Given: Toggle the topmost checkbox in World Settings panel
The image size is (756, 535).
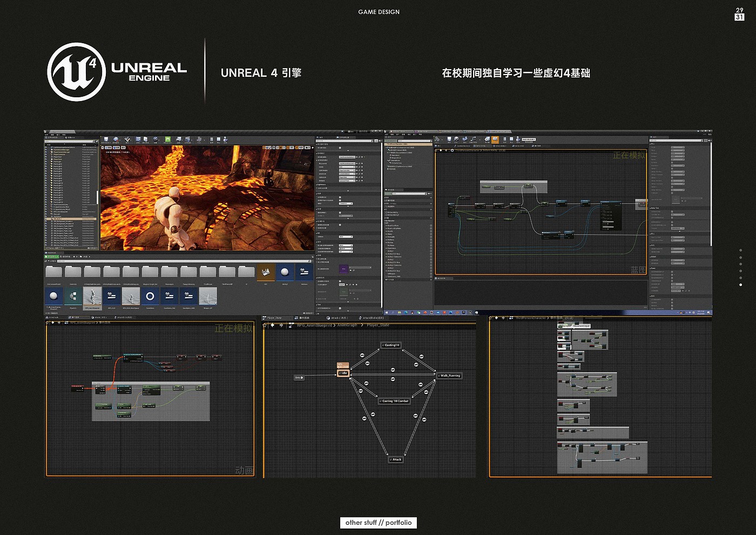Looking at the screenshot, I should [x=340, y=148].
